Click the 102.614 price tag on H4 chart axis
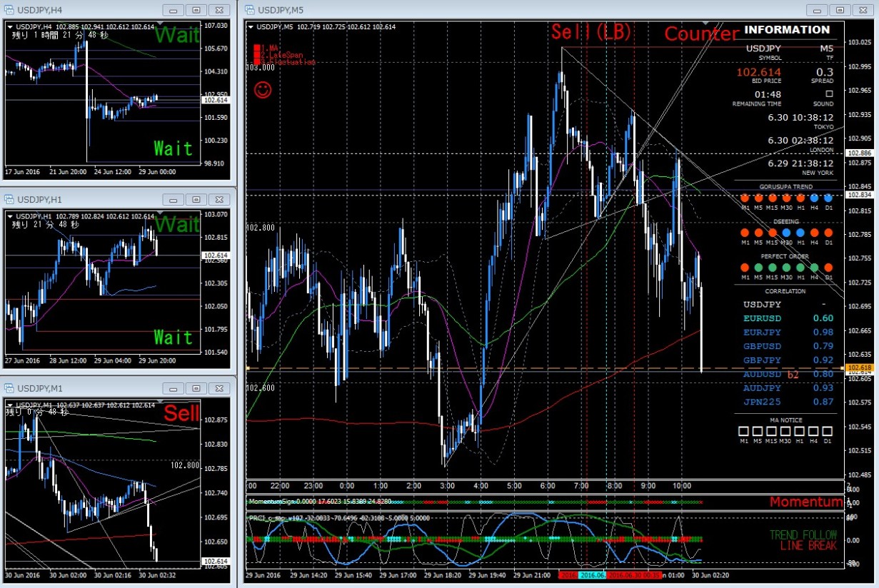This screenshot has height=588, width=879. pyautogui.click(x=216, y=101)
